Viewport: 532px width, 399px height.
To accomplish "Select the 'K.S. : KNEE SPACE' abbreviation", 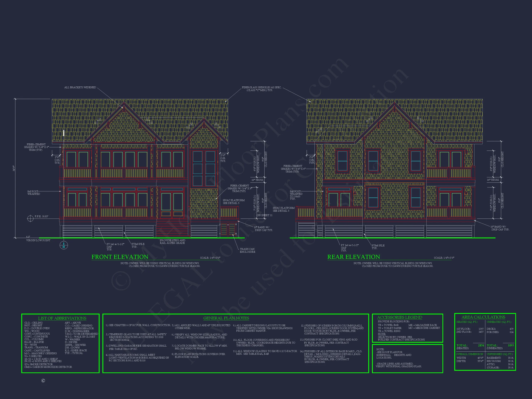I will click(76, 350).
